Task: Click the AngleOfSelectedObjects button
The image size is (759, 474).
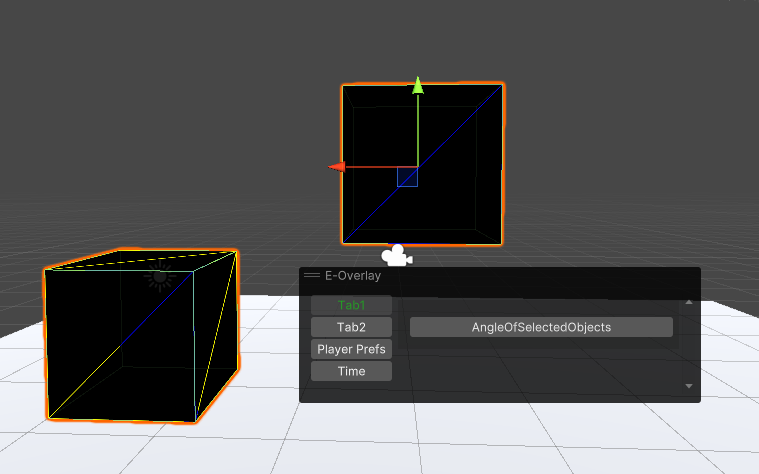Action: click(x=541, y=327)
